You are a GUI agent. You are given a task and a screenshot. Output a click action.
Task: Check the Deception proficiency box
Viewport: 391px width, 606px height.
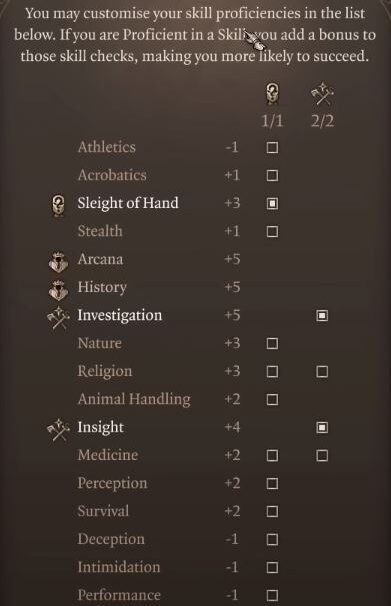(272, 540)
